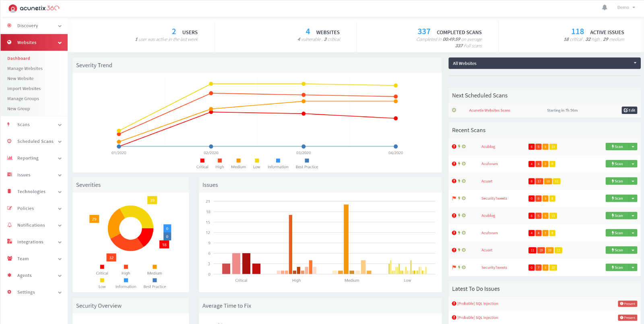The height and width of the screenshot is (324, 644).
Task: Click the Reporting bar chart icon
Action: coord(10,158)
